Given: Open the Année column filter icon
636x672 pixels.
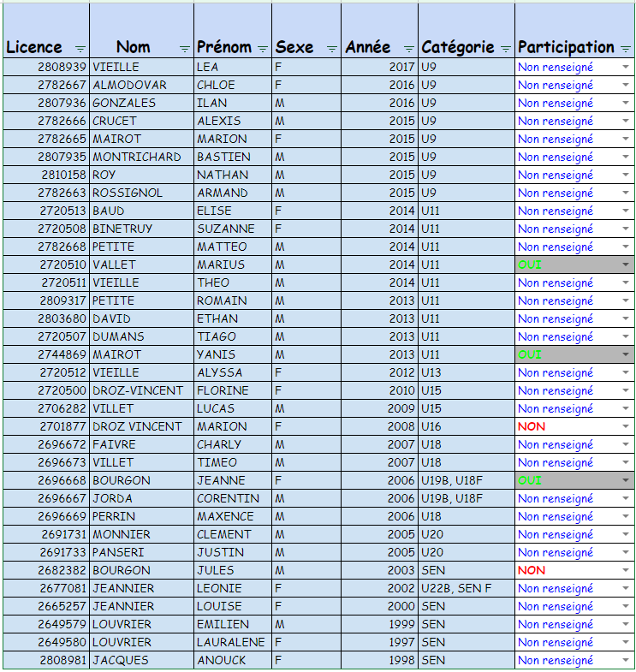Looking at the screenshot, I should pyautogui.click(x=409, y=49).
